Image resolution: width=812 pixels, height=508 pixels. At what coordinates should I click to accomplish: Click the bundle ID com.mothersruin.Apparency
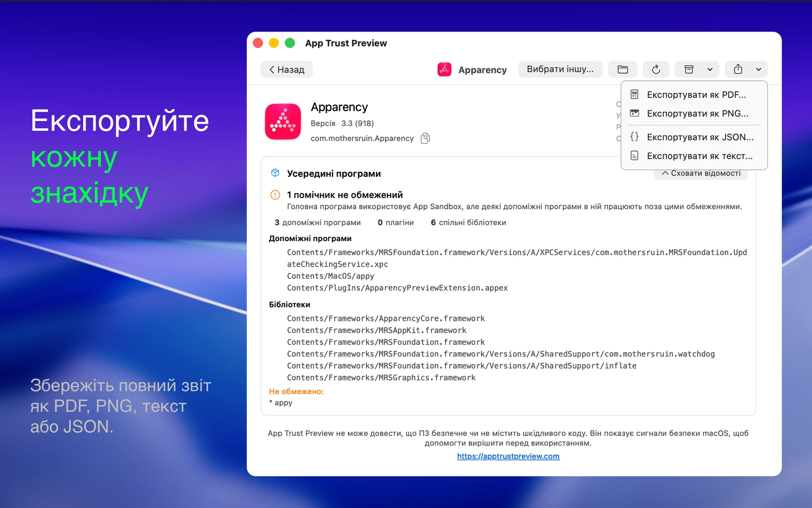click(362, 138)
